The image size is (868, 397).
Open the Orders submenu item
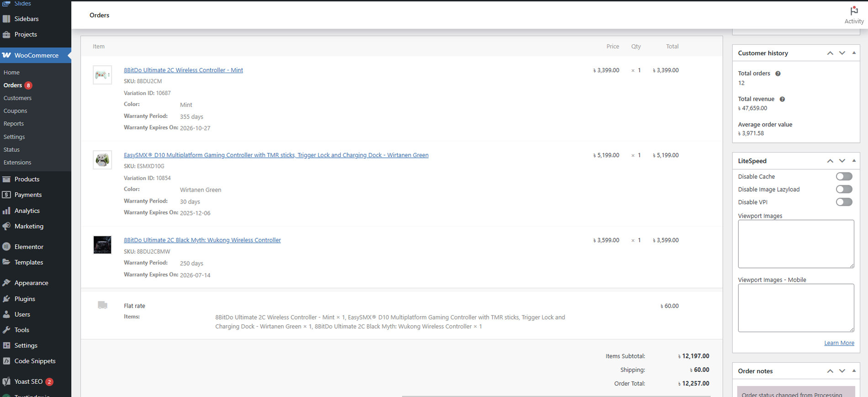(12, 85)
